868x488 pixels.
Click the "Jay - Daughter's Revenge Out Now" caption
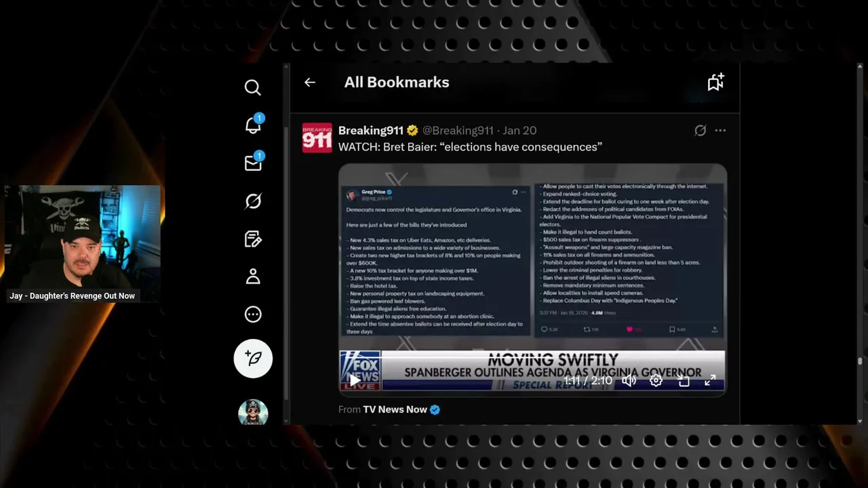[x=72, y=296]
